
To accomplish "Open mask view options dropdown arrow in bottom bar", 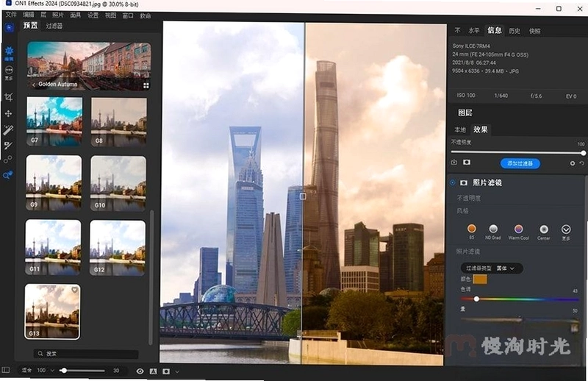I will click(177, 371).
